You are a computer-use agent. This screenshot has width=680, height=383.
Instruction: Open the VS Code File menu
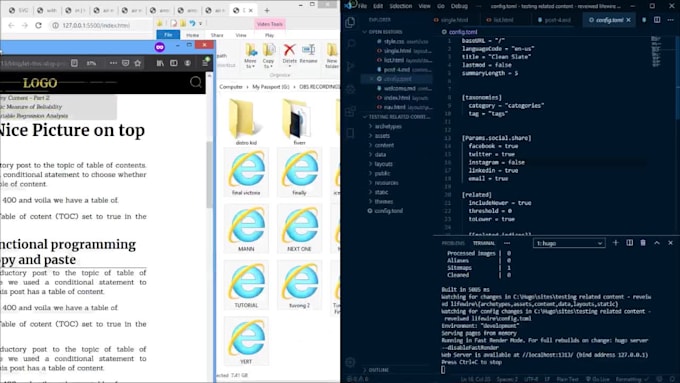pyautogui.click(x=363, y=6)
